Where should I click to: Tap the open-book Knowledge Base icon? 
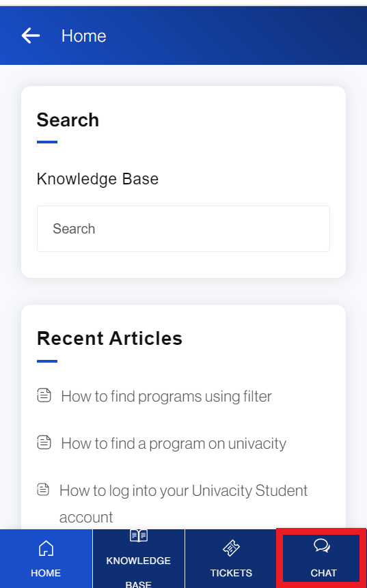pos(139,535)
